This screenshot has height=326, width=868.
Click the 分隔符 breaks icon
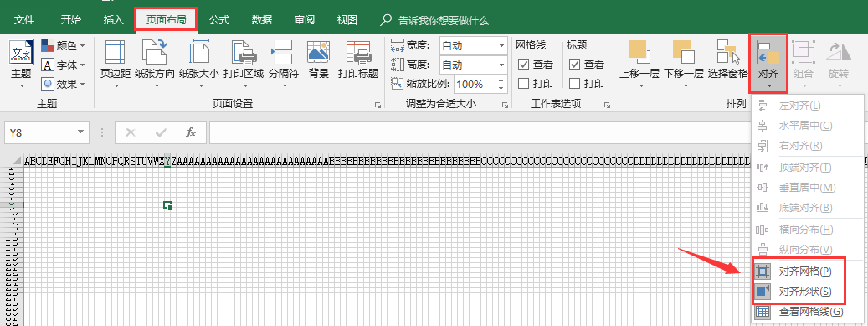click(283, 52)
